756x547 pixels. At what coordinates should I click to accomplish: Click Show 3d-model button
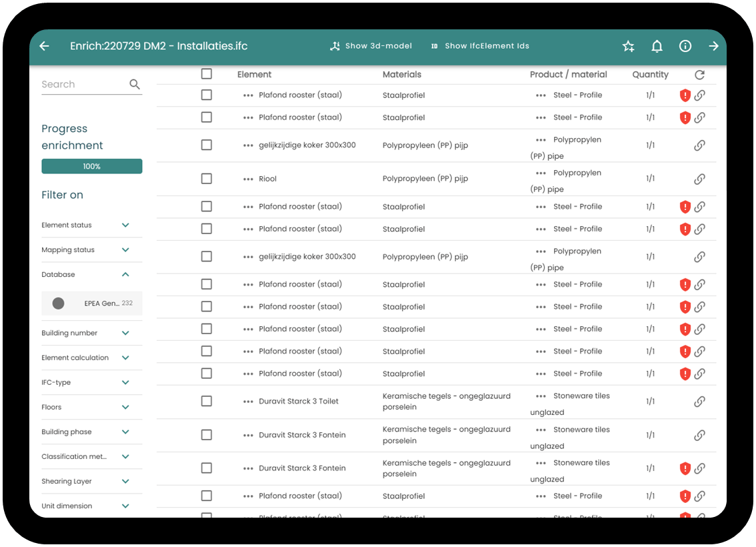click(371, 46)
